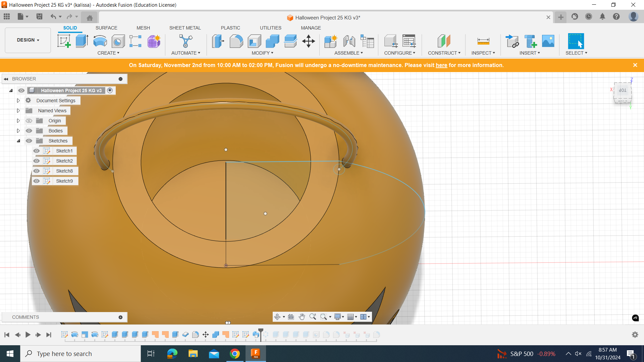Toggle visibility of Sketch1 layer
This screenshot has height=362, width=644.
36,150
